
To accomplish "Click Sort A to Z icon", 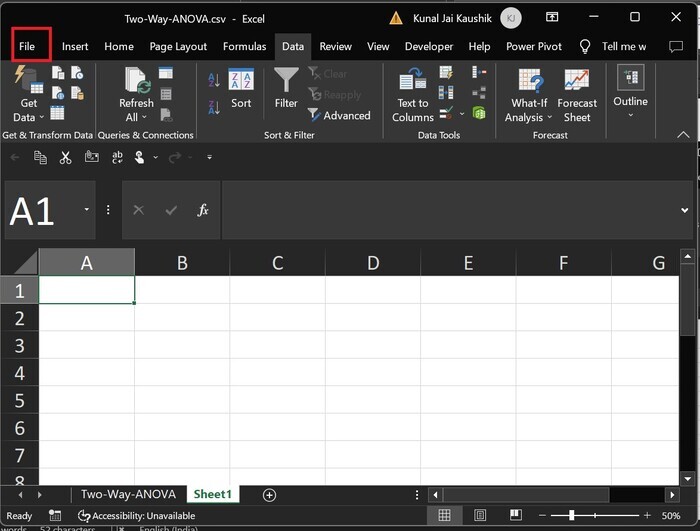I will (215, 79).
